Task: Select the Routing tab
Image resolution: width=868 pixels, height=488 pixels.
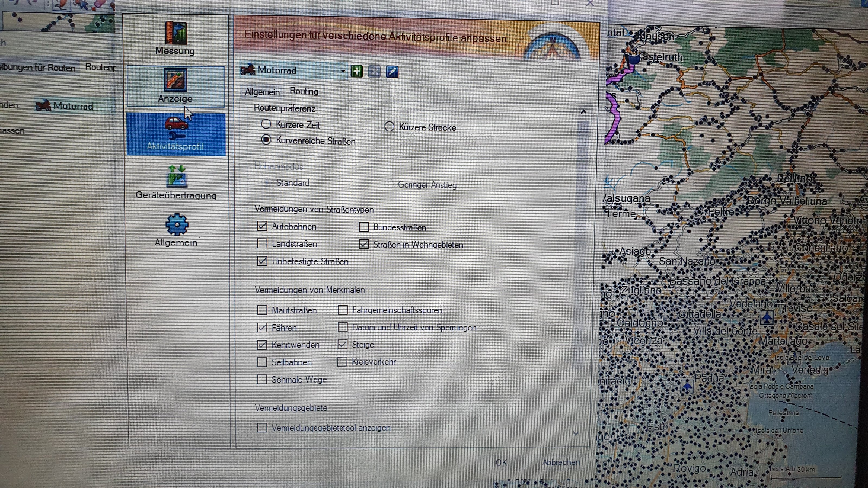Action: 304,91
